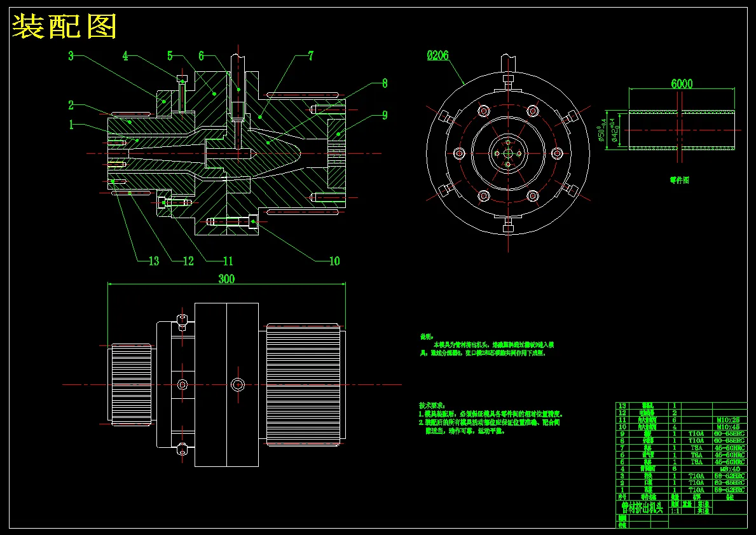Select the Ø42 inner diameter tolerance dimension

615,129
